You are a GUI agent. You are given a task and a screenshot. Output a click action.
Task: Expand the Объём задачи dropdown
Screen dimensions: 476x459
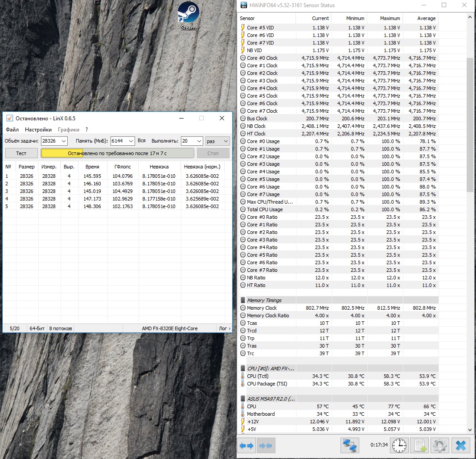tap(64, 141)
